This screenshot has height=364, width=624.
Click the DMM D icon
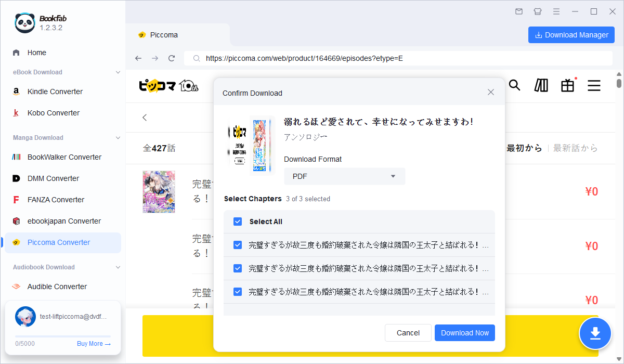(x=16, y=178)
